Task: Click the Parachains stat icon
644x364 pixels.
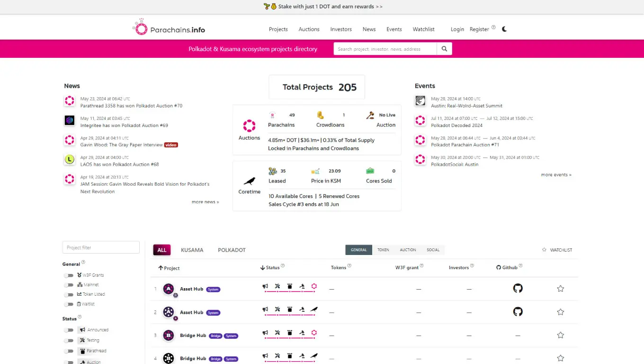Action: coord(272,115)
